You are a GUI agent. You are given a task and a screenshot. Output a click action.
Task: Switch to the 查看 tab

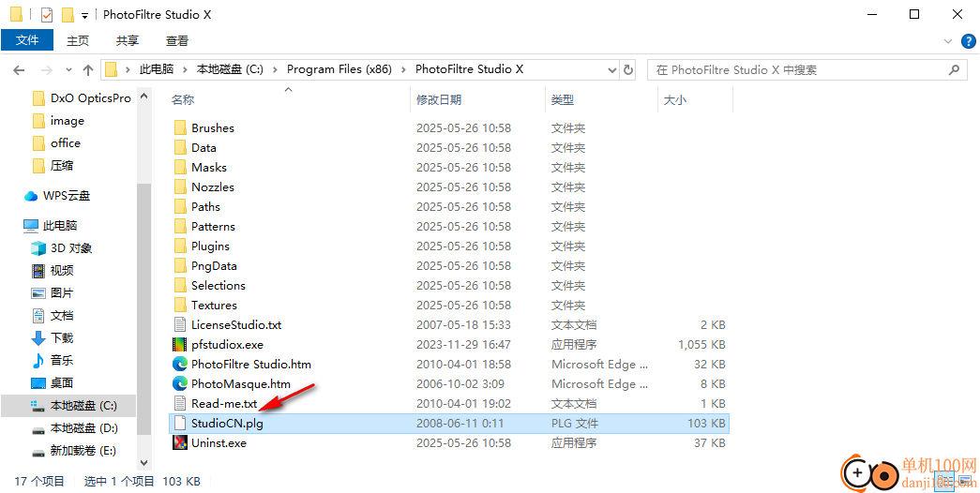tap(177, 40)
